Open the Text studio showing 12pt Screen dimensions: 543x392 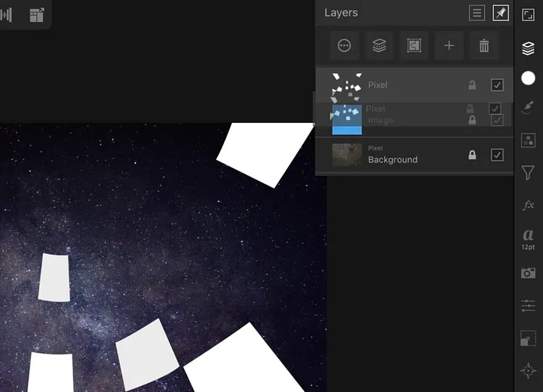(528, 239)
